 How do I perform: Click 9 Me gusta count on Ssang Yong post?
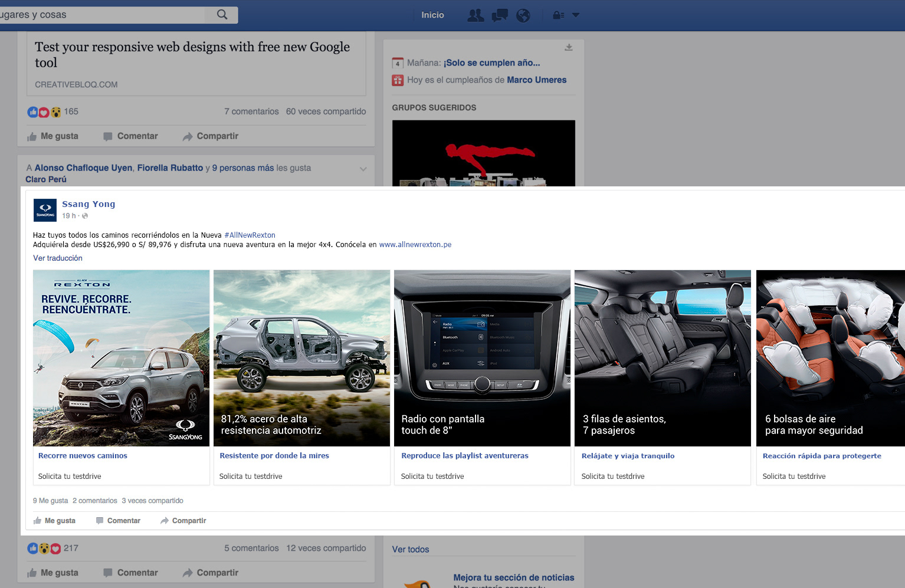(x=51, y=501)
